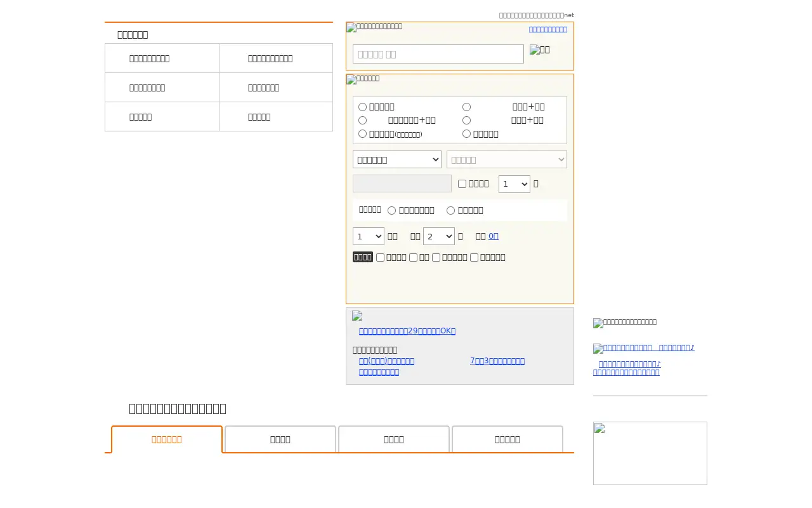Open the greyed-out dropdown below the radio group

point(507,159)
